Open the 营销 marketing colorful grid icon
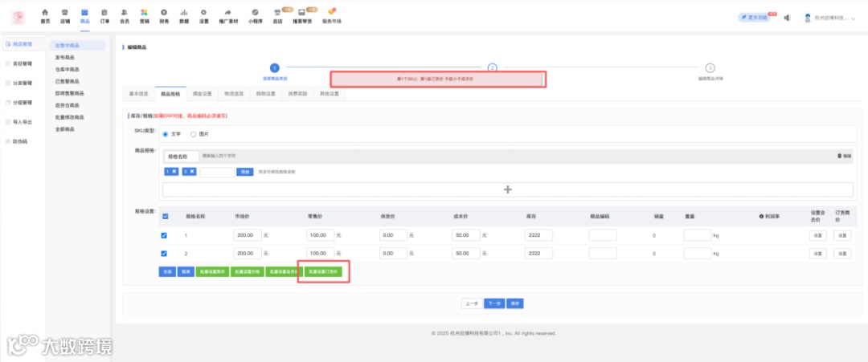This screenshot has height=362, width=868. click(x=144, y=11)
